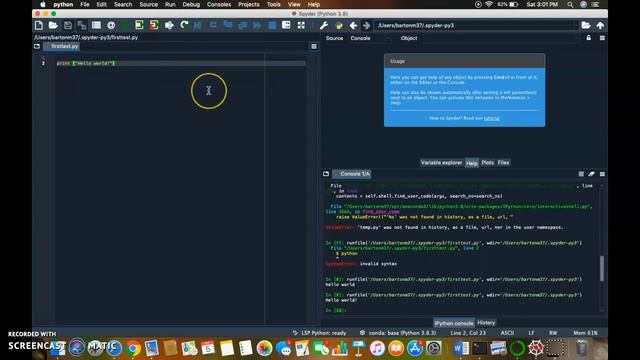The width and height of the screenshot is (640, 360).
Task: Open the Edit menu
Action: pyautogui.click(x=101, y=4)
